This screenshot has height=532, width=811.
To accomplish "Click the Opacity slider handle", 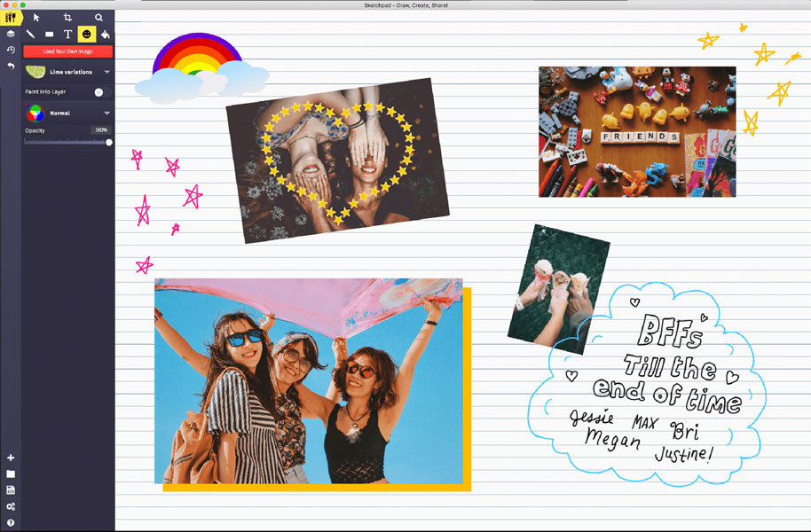I will (109, 142).
